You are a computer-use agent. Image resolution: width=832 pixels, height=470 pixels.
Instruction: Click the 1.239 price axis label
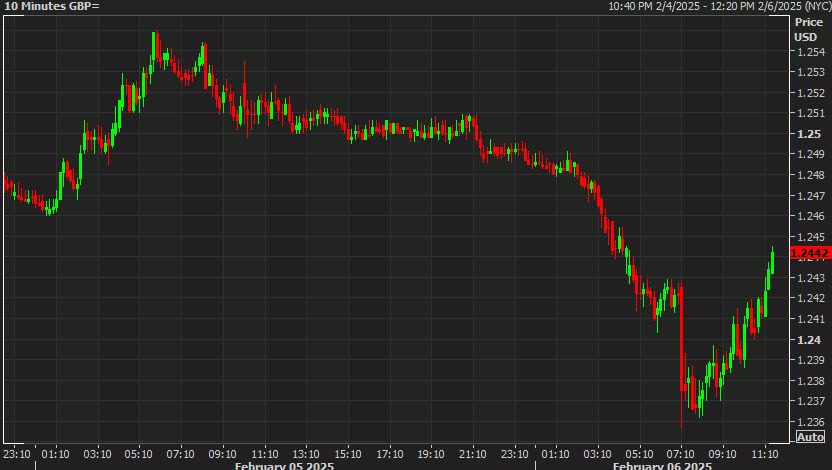point(811,360)
